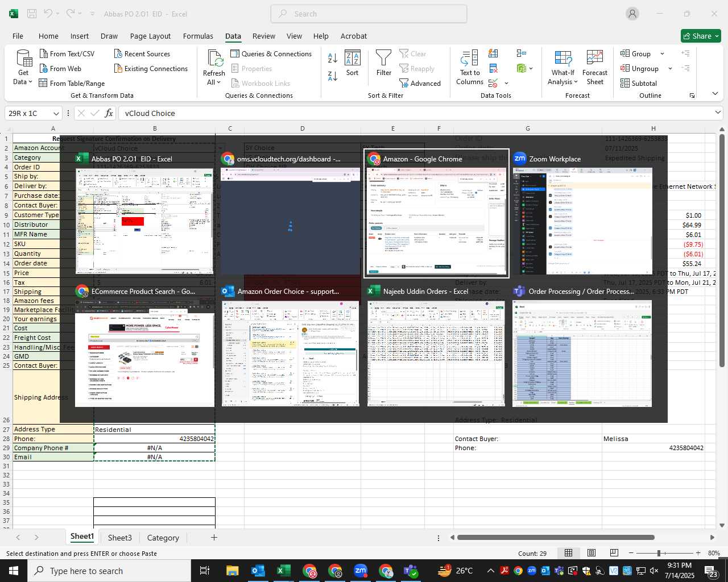The height and width of the screenshot is (582, 728).
Task: Open the Outline dialog launcher
Action: pos(692,95)
